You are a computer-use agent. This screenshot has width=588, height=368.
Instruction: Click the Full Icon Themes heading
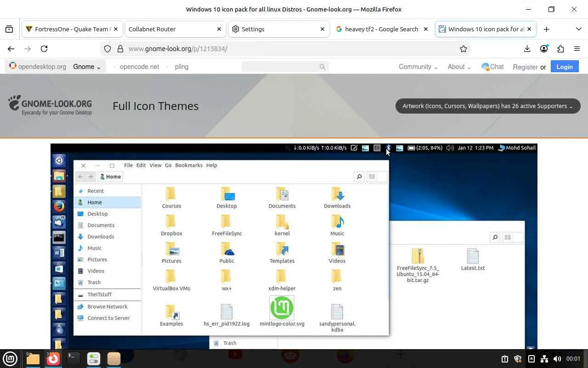click(156, 106)
